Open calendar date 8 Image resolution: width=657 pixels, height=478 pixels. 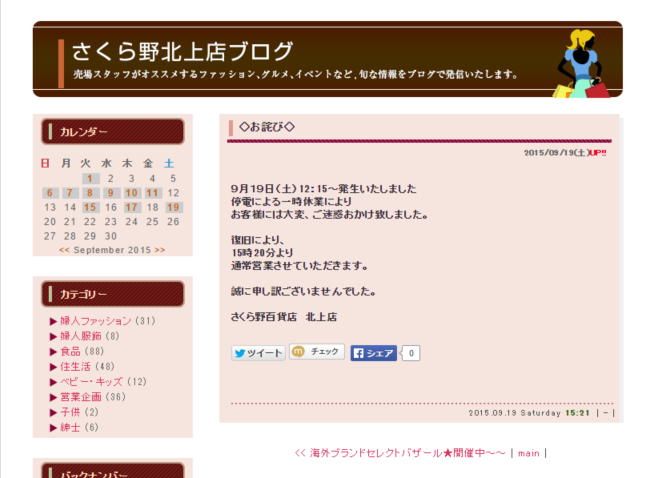coord(91,193)
